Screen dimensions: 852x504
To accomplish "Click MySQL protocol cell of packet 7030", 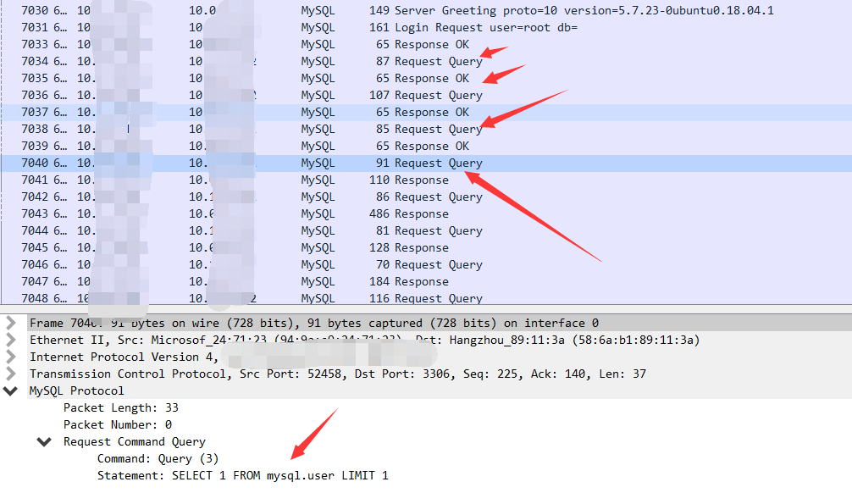I will click(318, 10).
